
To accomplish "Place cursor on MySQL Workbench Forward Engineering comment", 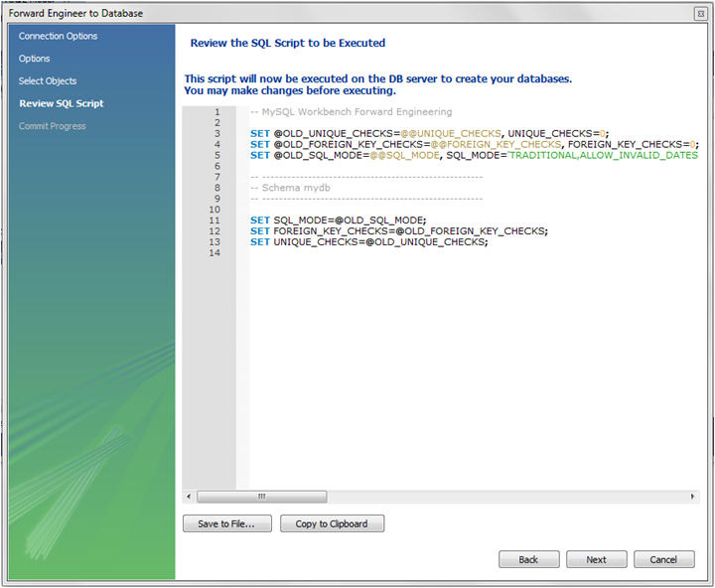I will 351,111.
